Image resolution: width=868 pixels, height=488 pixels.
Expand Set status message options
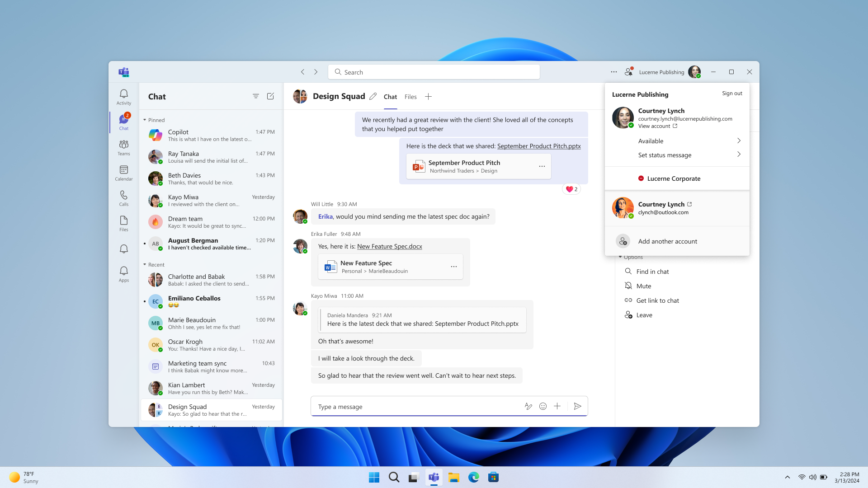click(738, 155)
